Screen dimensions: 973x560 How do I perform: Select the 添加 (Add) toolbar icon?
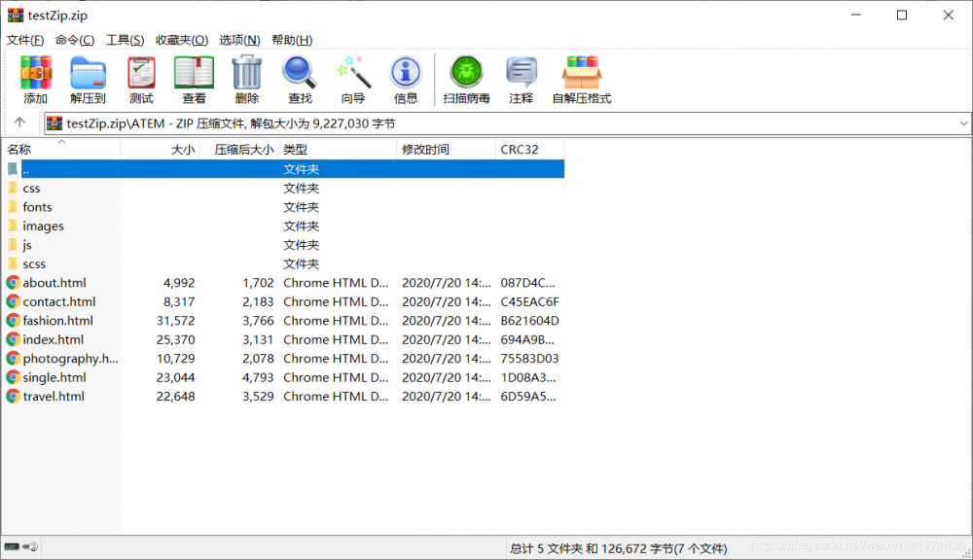(35, 78)
